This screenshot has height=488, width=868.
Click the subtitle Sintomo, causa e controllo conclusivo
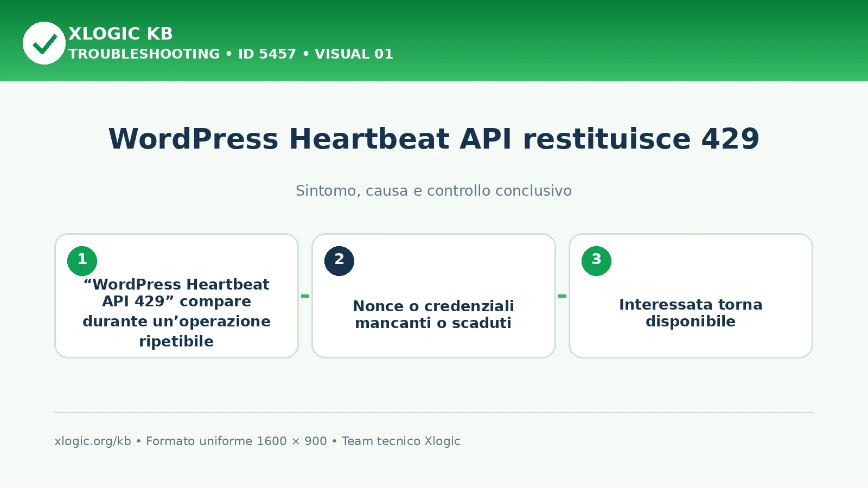434,191
